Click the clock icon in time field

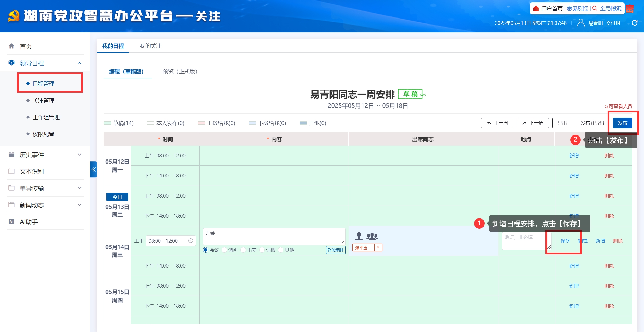tap(191, 241)
